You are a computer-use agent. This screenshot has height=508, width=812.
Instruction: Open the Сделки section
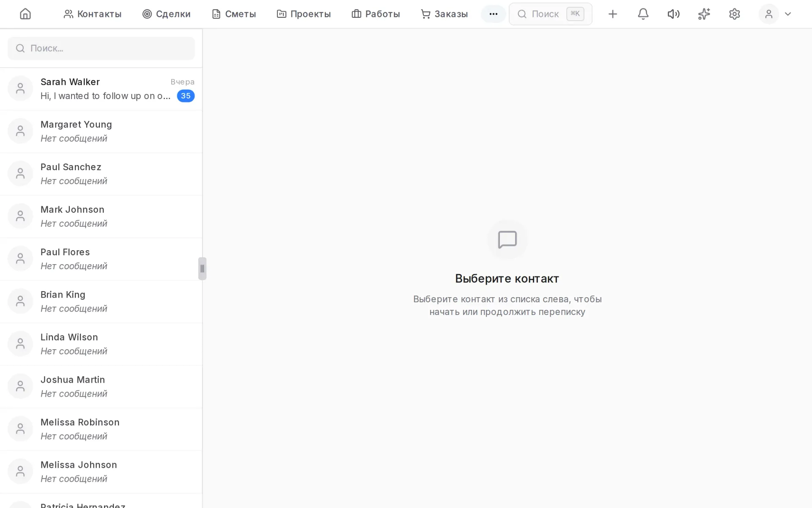(x=166, y=14)
